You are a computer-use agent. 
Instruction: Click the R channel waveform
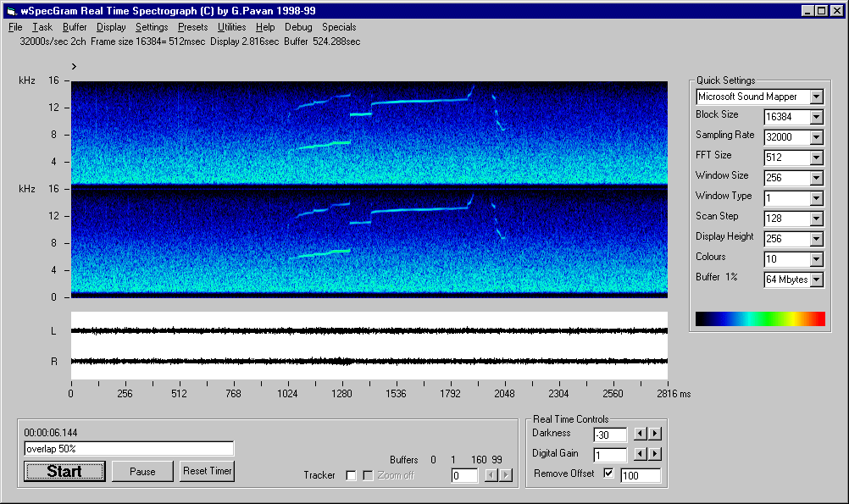coord(369,361)
